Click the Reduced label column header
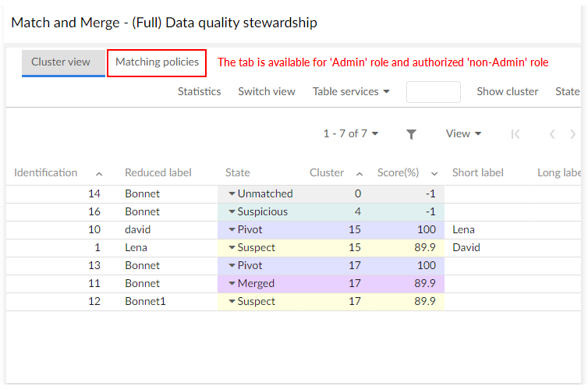This screenshot has width=588, height=390. point(158,172)
